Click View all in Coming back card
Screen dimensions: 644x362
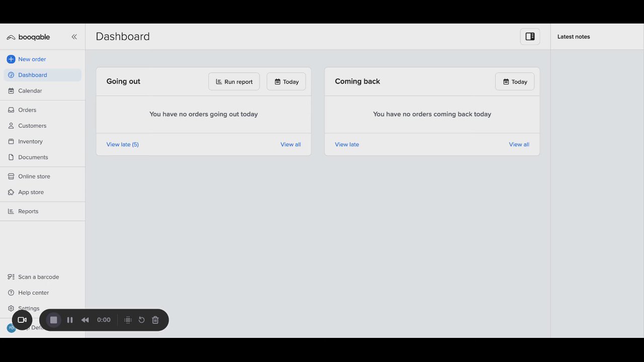[519, 145]
